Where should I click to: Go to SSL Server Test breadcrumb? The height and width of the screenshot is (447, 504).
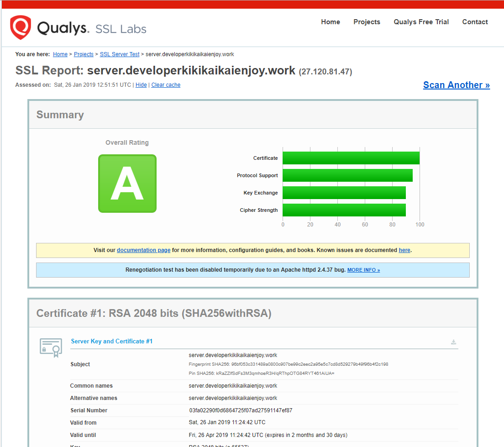click(x=120, y=54)
